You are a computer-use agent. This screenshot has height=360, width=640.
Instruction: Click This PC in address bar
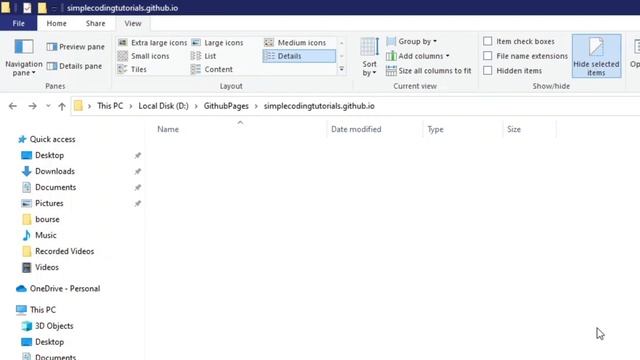(110, 106)
